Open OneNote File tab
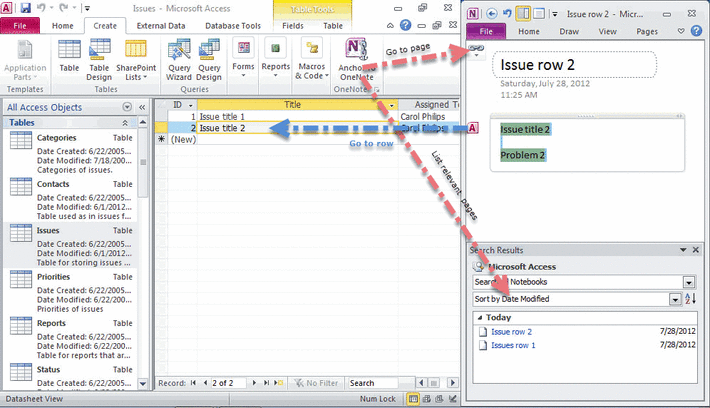Screen dimensions: 710x408 (x=486, y=31)
